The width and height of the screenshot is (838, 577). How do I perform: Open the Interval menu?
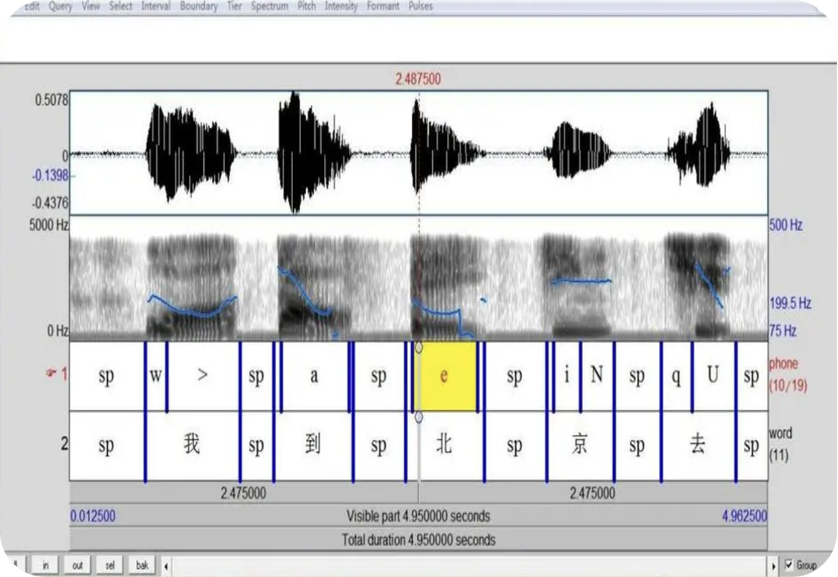pyautogui.click(x=156, y=6)
